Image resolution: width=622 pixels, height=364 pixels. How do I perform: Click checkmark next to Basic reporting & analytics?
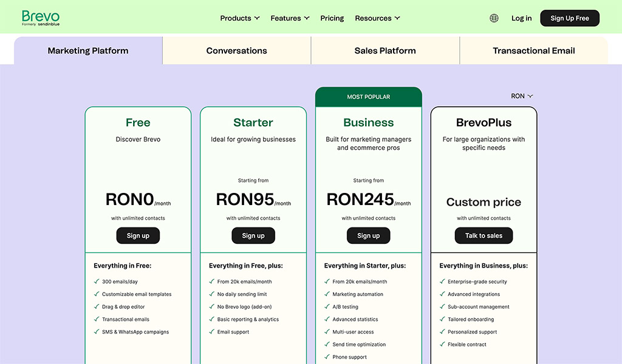click(212, 319)
